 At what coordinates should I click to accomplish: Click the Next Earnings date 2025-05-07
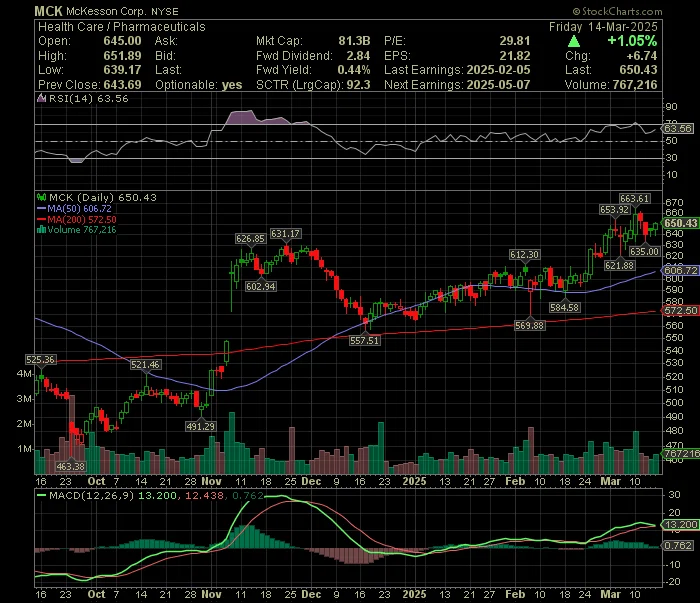click(x=498, y=85)
